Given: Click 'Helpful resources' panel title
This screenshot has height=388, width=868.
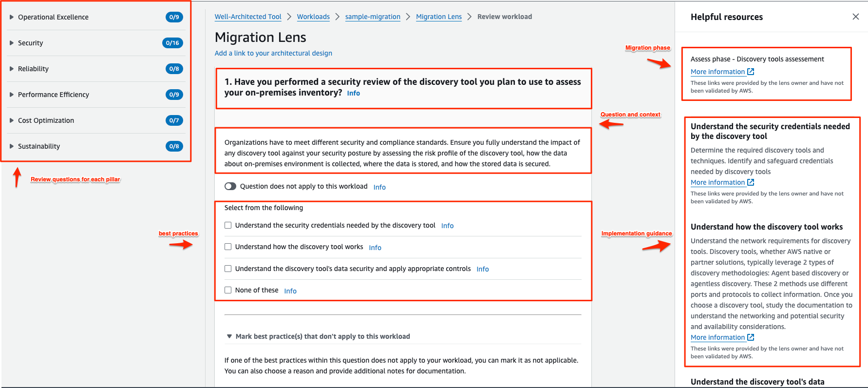Looking at the screenshot, I should click(727, 17).
